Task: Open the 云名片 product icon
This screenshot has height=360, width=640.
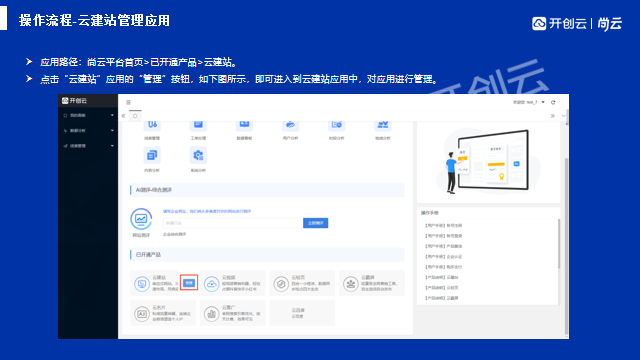Action: [x=142, y=314]
